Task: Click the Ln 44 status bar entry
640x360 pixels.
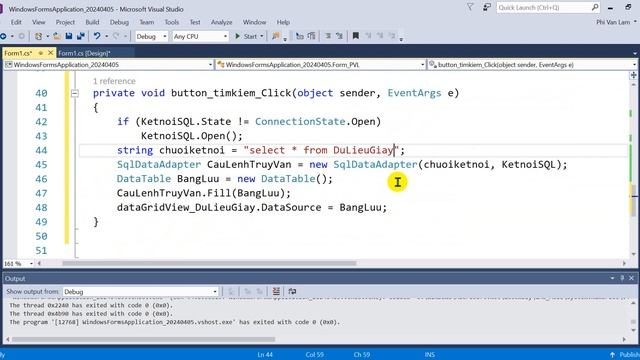Action: point(265,355)
